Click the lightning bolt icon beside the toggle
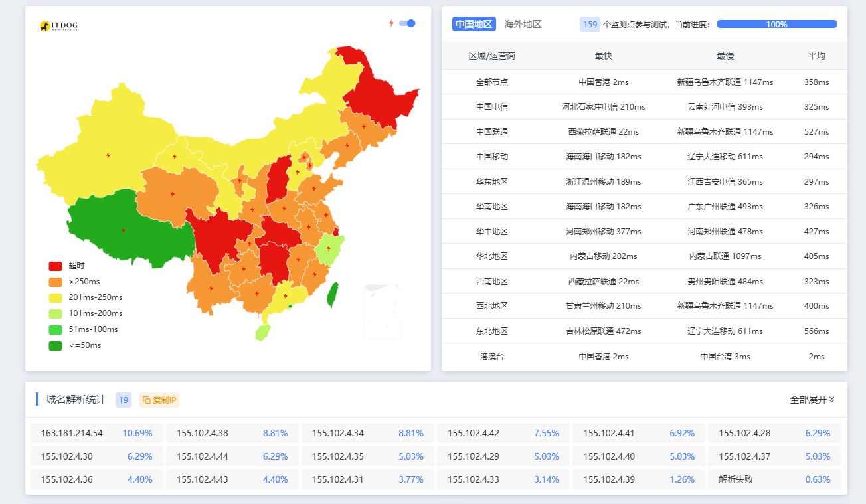The height and width of the screenshot is (504, 866). coord(391,23)
